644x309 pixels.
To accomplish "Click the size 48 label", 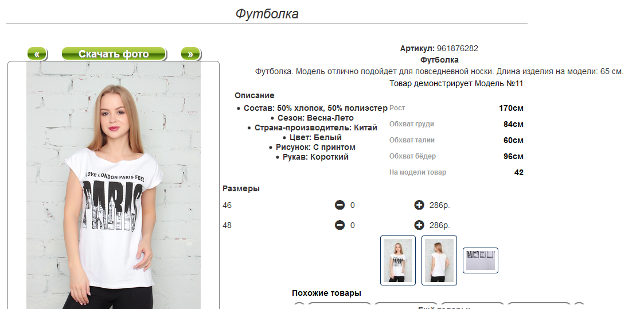I will tap(227, 226).
